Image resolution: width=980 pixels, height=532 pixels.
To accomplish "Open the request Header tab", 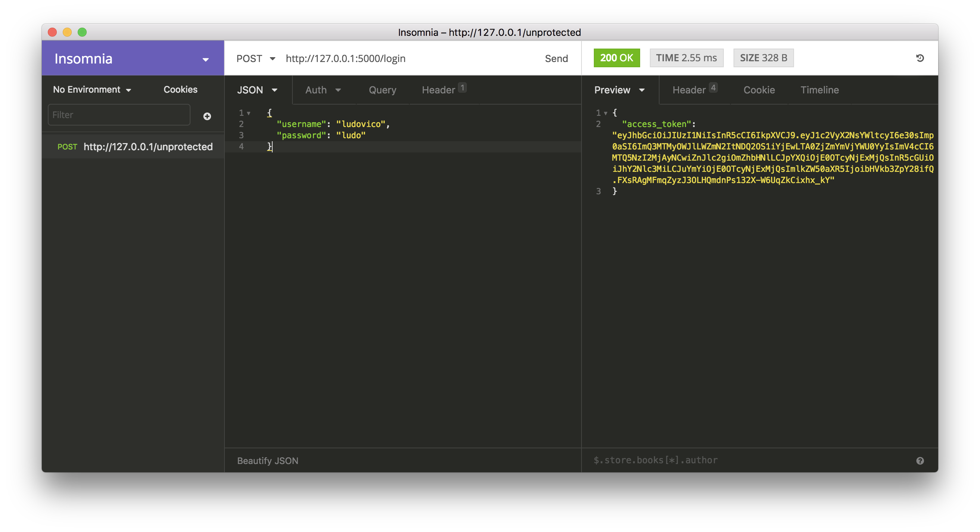I will point(438,90).
